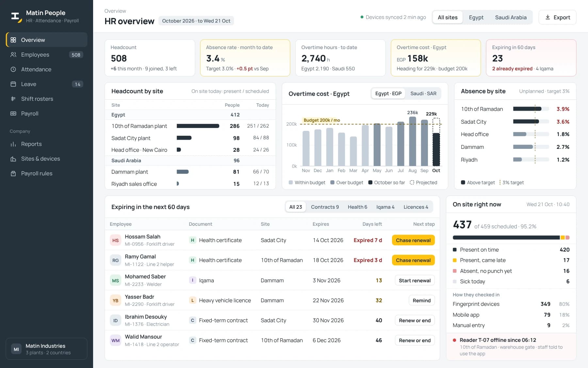Click the Employees people icon
The image size is (588, 368).
point(13,55)
